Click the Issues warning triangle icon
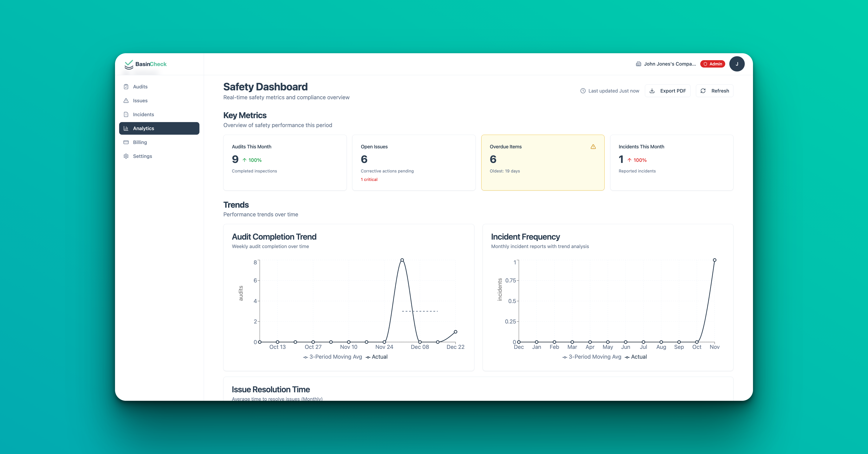The image size is (868, 454). click(x=126, y=100)
